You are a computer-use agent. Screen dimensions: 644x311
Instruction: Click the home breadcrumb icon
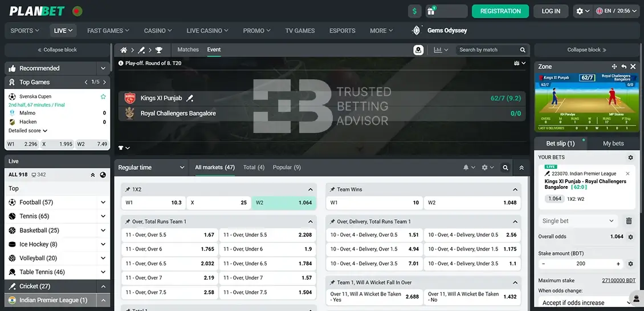click(x=124, y=50)
